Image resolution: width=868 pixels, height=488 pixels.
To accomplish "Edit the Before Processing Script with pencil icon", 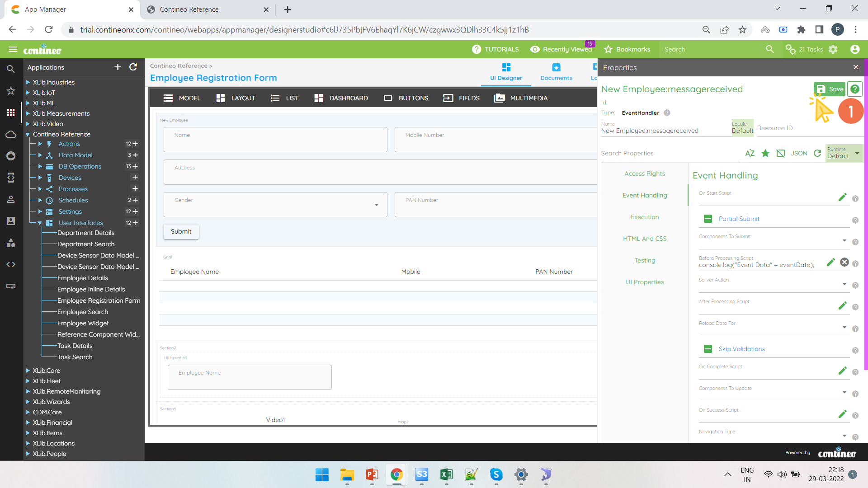I will coord(830,262).
